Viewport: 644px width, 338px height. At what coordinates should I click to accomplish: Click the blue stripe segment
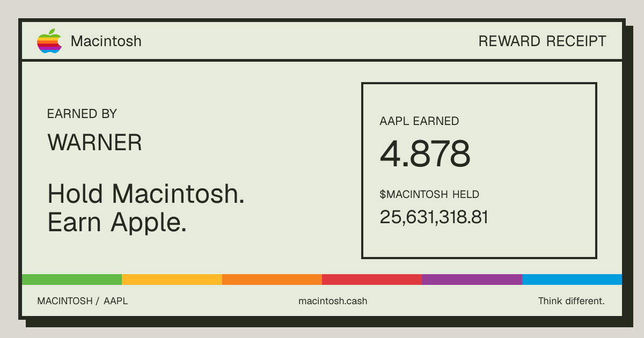tap(572, 280)
